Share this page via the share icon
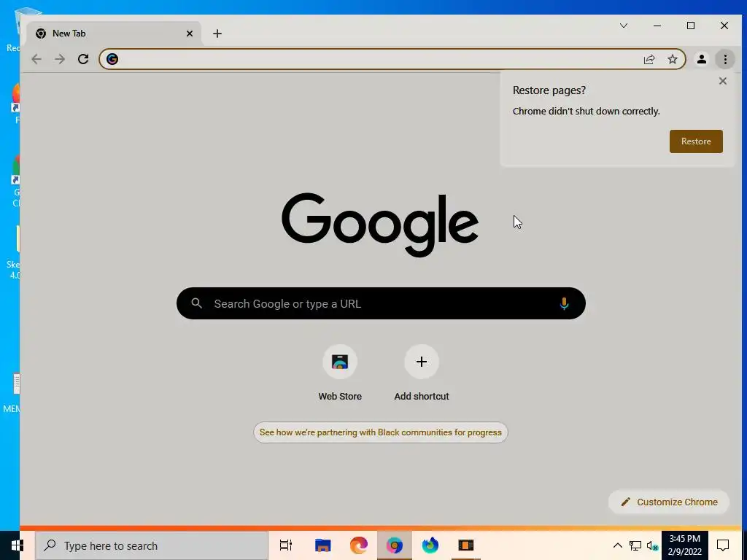This screenshot has height=560, width=747. coord(649,59)
